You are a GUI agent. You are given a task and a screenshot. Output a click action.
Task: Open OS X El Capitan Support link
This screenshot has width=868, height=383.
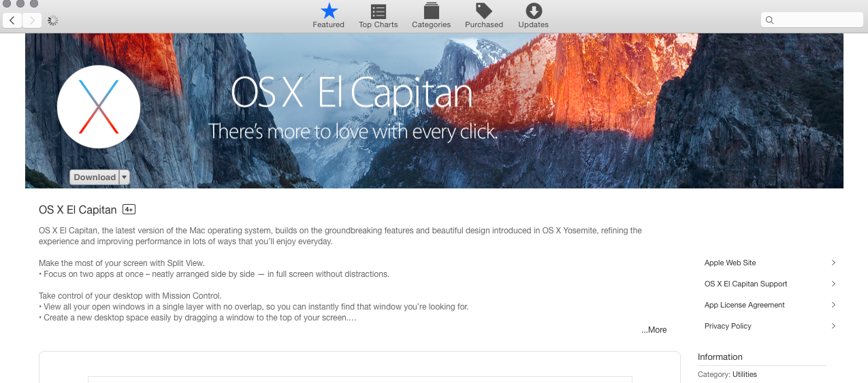(x=746, y=284)
